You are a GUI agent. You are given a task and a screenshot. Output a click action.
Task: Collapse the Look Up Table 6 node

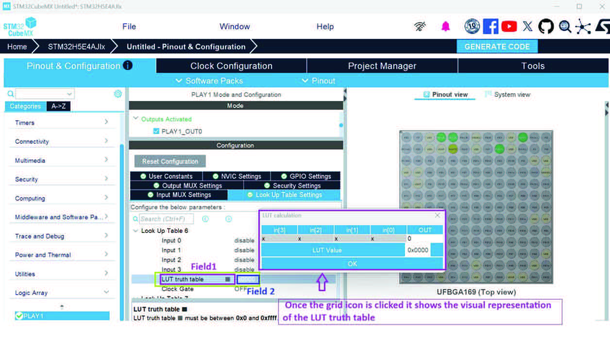click(x=136, y=231)
